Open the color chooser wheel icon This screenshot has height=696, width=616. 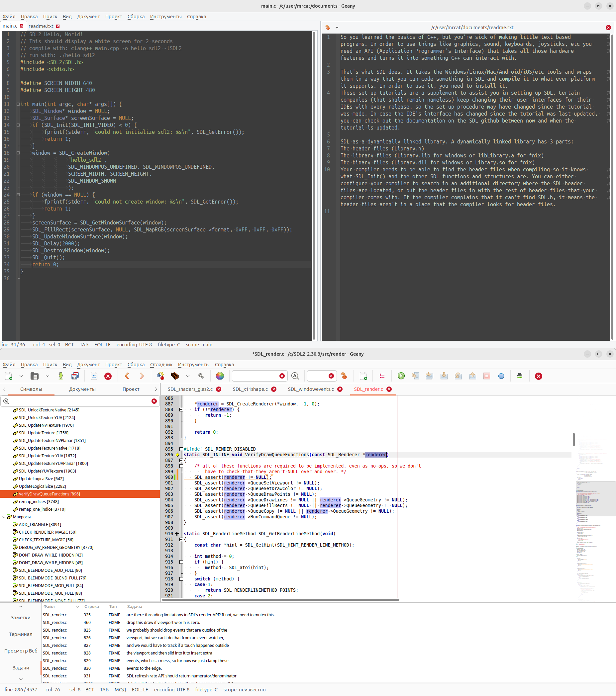[220, 376]
